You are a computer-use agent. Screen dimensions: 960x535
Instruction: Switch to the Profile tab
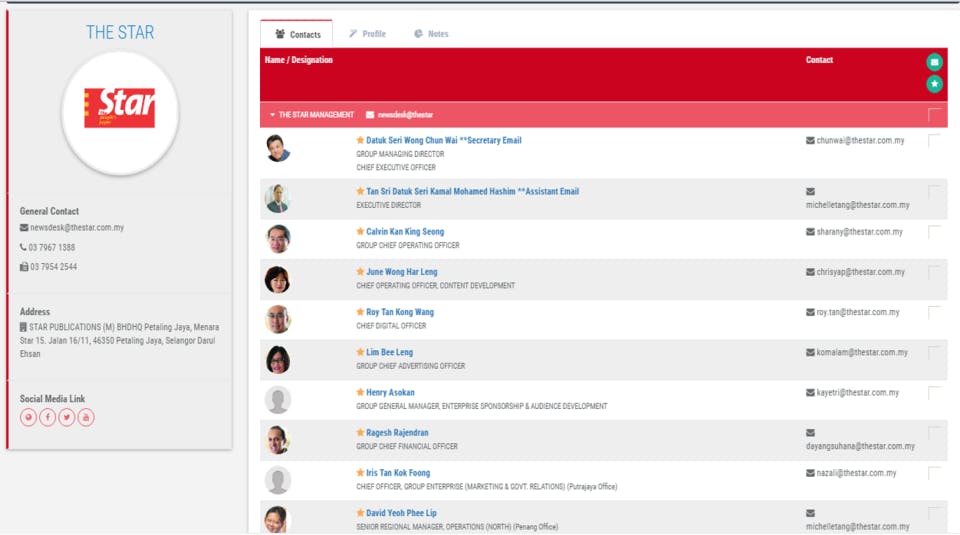(367, 34)
